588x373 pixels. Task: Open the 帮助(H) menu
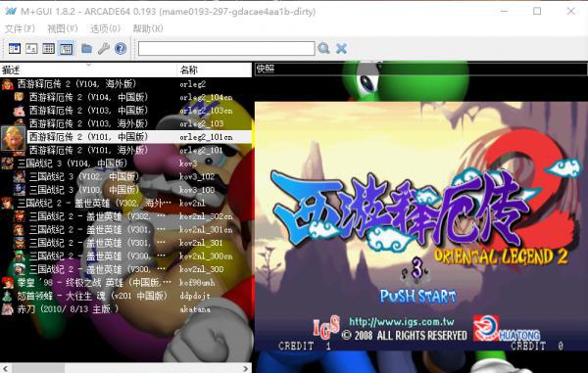(148, 28)
